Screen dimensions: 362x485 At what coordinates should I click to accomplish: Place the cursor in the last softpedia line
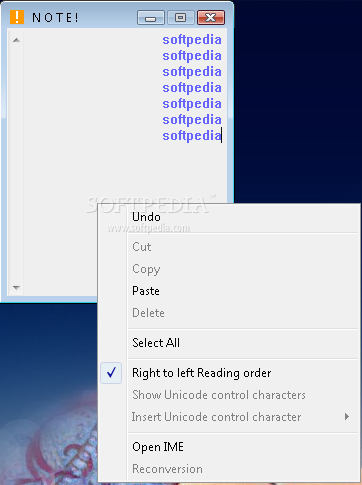(192, 136)
